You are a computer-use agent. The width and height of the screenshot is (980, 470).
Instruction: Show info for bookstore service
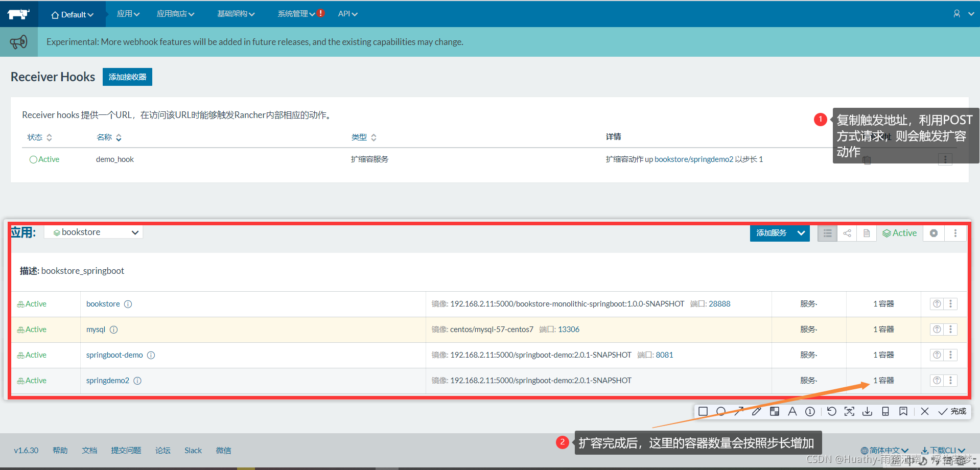[x=128, y=304]
